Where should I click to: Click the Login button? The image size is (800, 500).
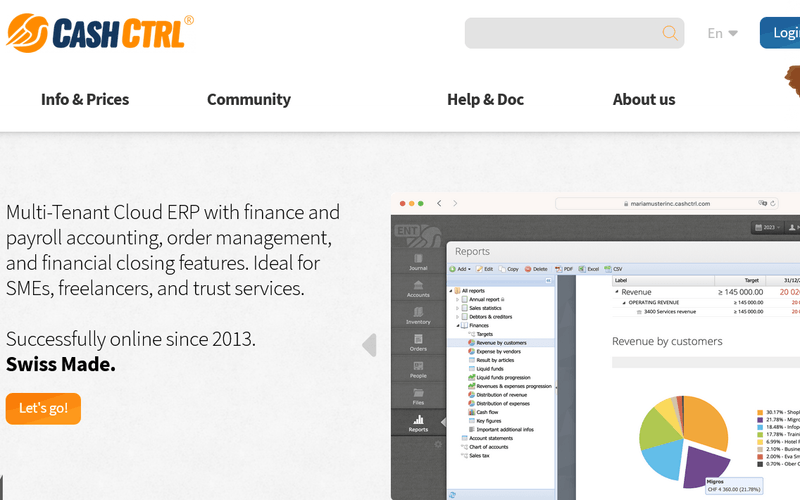780,33
